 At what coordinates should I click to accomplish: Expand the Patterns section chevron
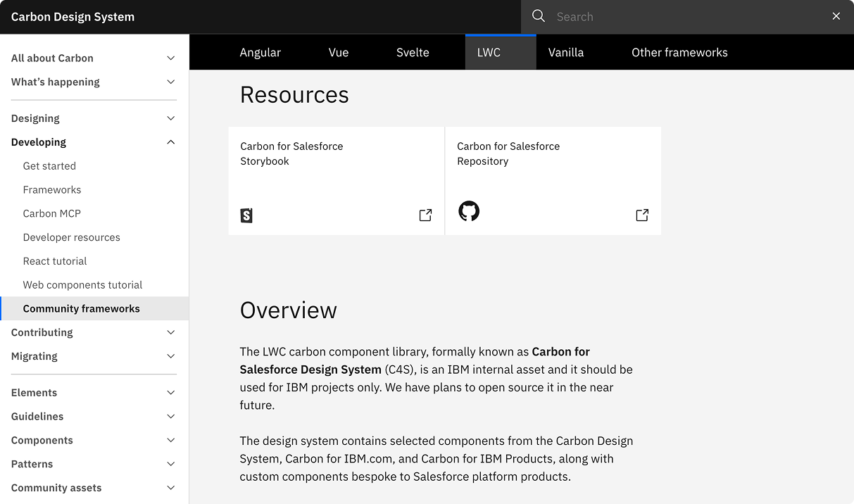170,465
